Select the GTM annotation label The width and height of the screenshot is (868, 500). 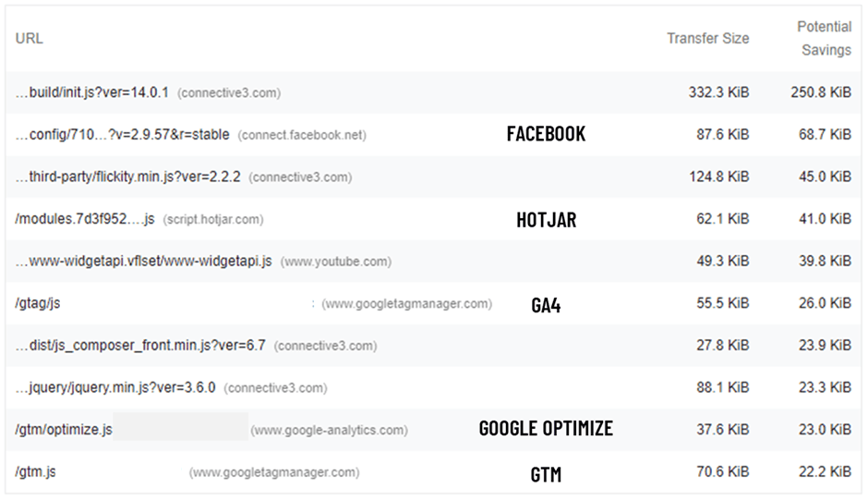[546, 474]
